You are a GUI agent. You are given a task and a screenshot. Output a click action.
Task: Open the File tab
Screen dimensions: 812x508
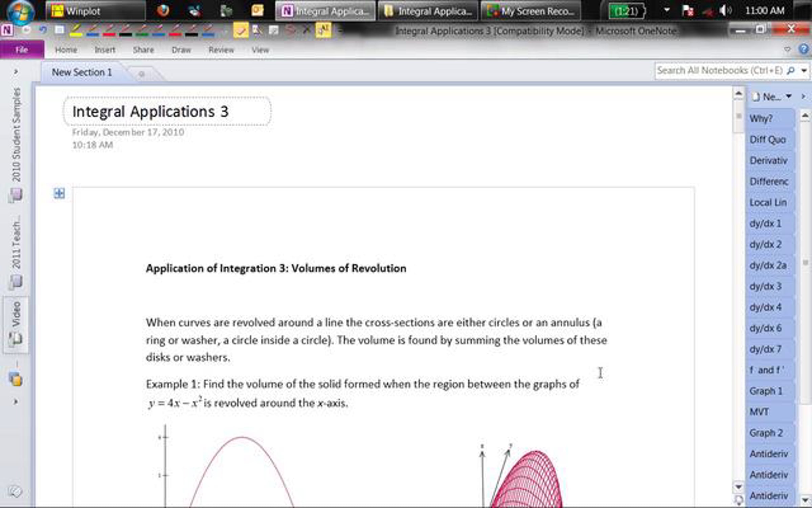22,50
